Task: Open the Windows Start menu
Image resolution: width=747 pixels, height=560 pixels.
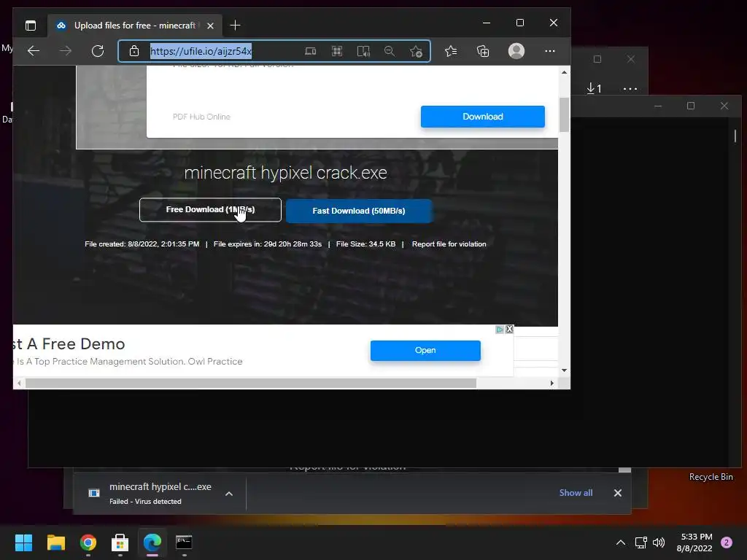Action: coord(23,542)
